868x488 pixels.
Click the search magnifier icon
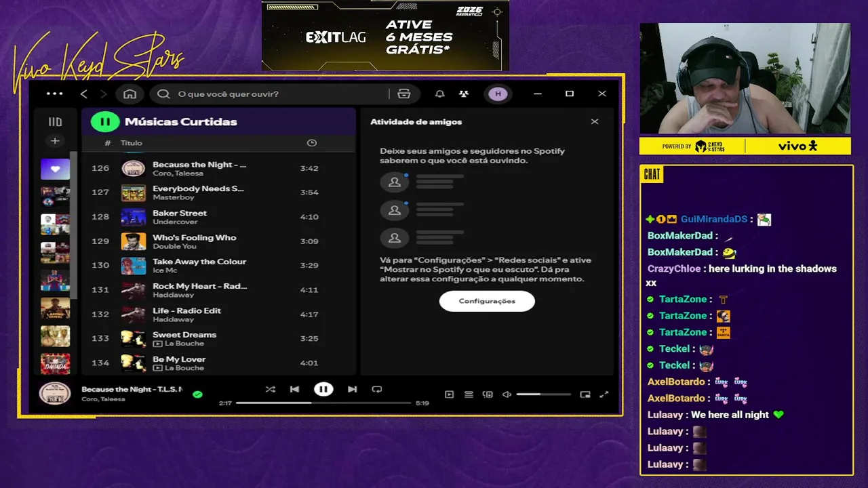coord(163,94)
